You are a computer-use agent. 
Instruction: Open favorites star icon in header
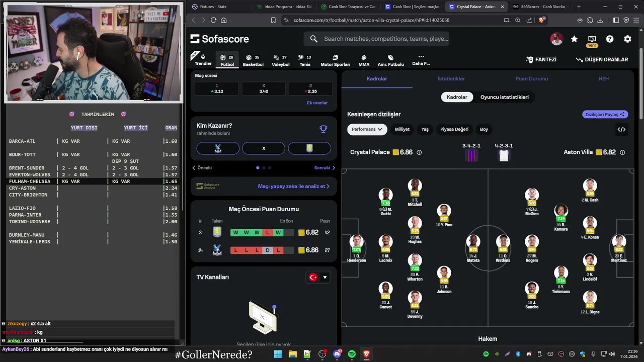tap(574, 39)
